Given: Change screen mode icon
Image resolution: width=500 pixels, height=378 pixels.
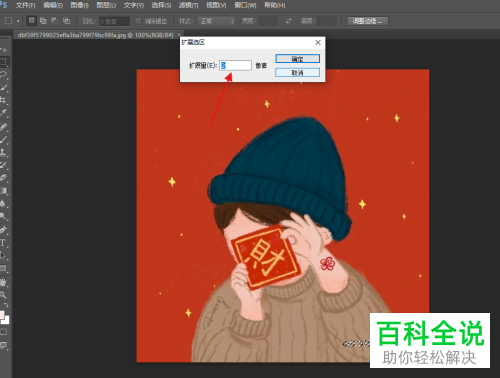Looking at the screenshot, I should click(x=3, y=345).
